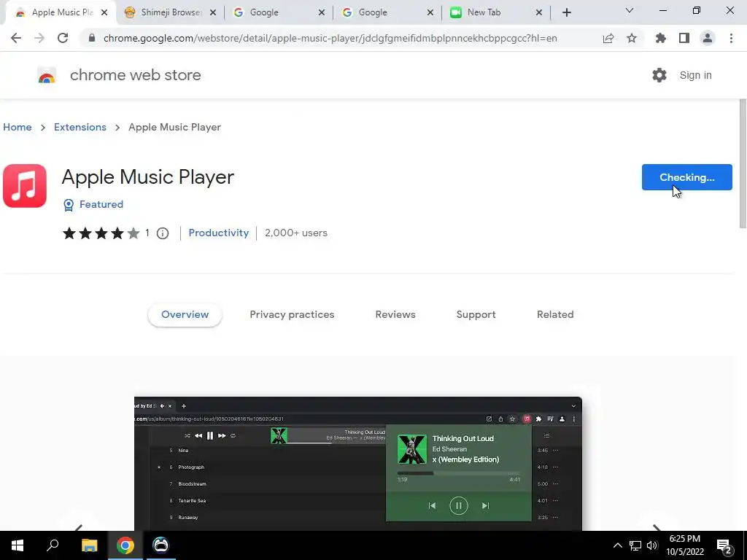Image resolution: width=747 pixels, height=560 pixels.
Task: Open a new browser tab
Action: click(566, 12)
